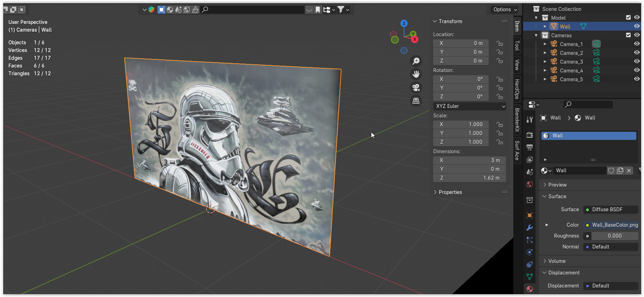644x297 pixels.
Task: Hide the Wall object with eye icon
Action: 637,26
